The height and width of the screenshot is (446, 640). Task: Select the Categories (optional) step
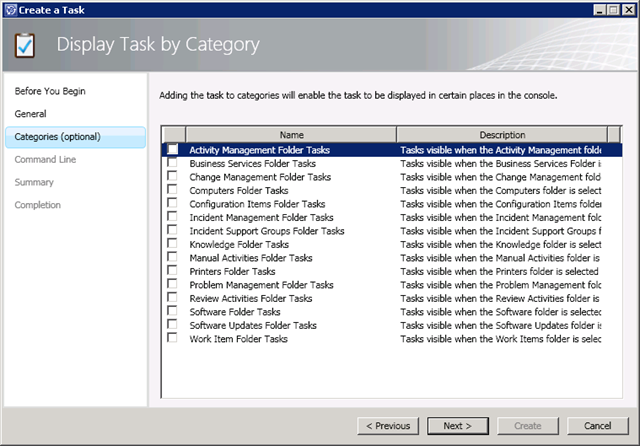tap(57, 137)
